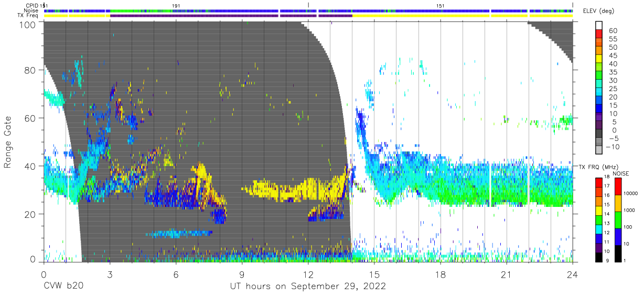Select the light gray bottom elevation swatch
644x297 pixels.
(599, 151)
